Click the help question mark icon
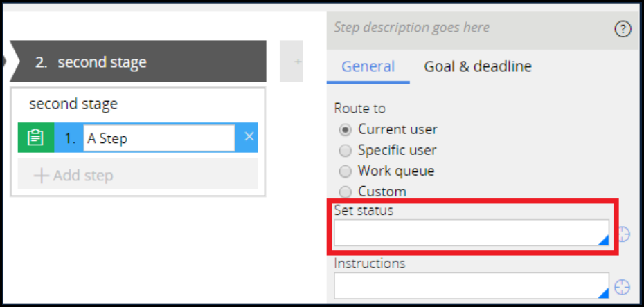This screenshot has width=644, height=307. (623, 29)
